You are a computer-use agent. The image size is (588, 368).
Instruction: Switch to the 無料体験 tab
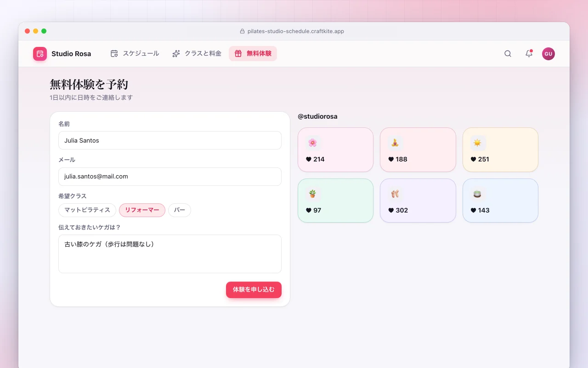click(x=253, y=54)
